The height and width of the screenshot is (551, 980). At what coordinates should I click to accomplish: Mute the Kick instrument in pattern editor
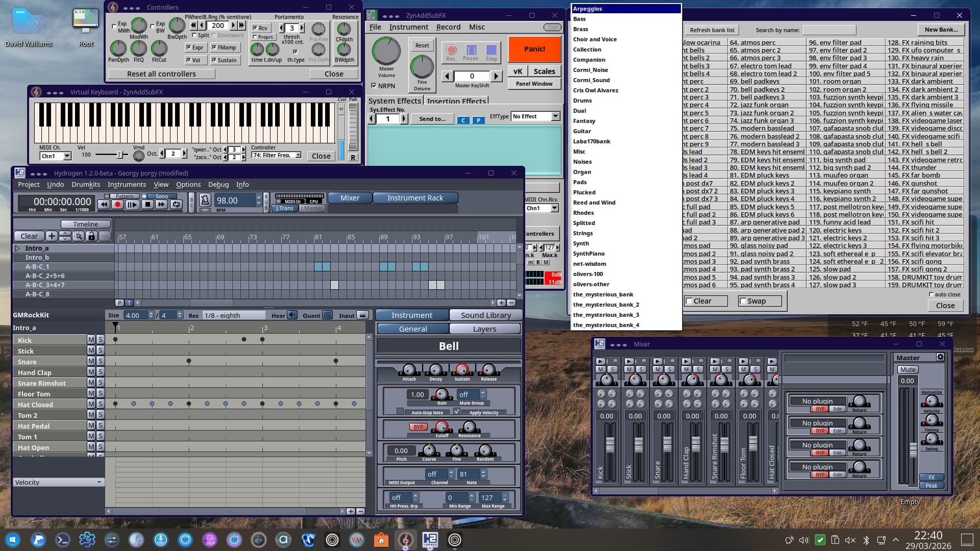pyautogui.click(x=91, y=340)
